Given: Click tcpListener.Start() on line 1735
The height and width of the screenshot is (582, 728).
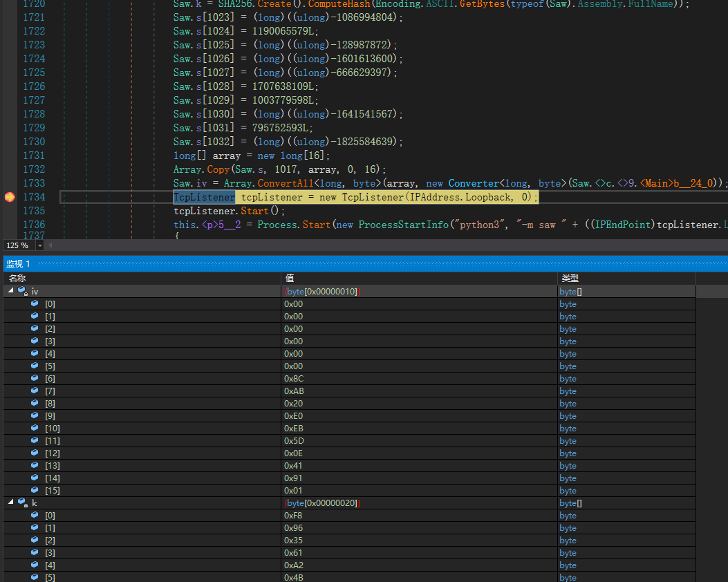Looking at the screenshot, I should (229, 212).
